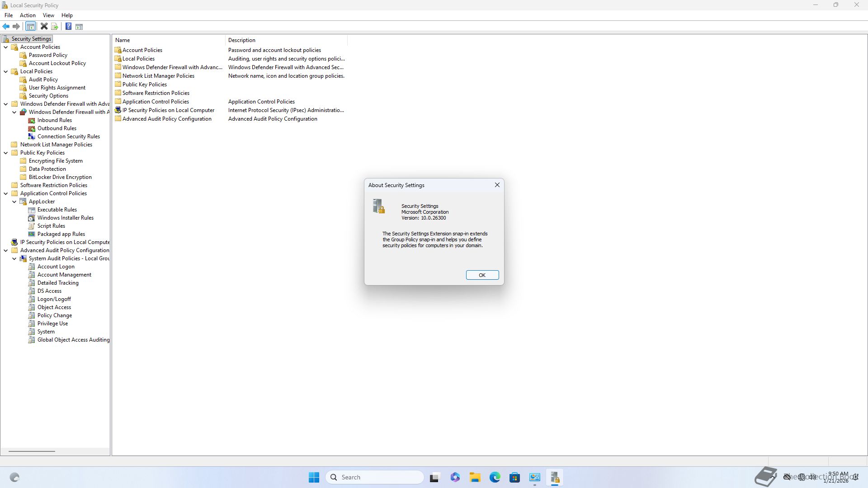
Task: Click the Export List toolbar icon
Action: (x=55, y=27)
